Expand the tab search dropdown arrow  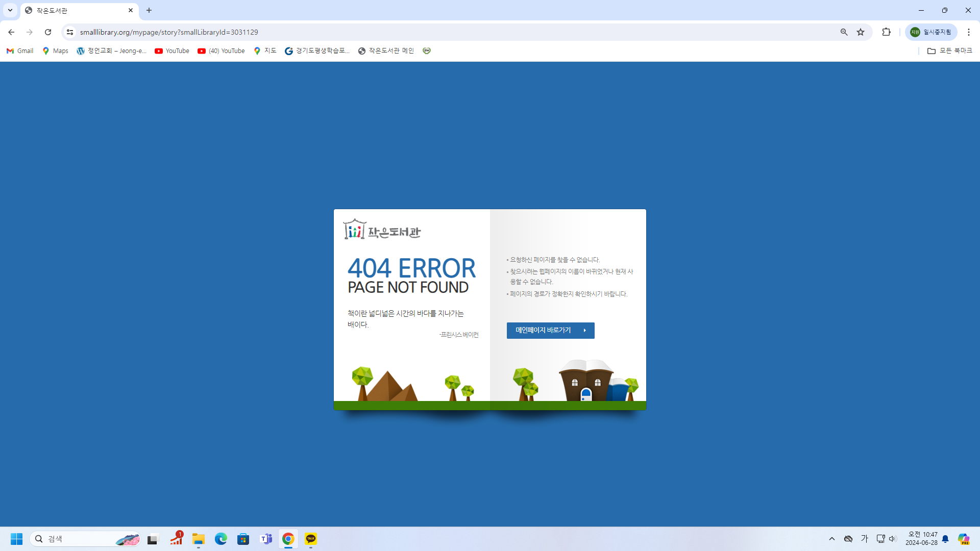click(x=10, y=10)
